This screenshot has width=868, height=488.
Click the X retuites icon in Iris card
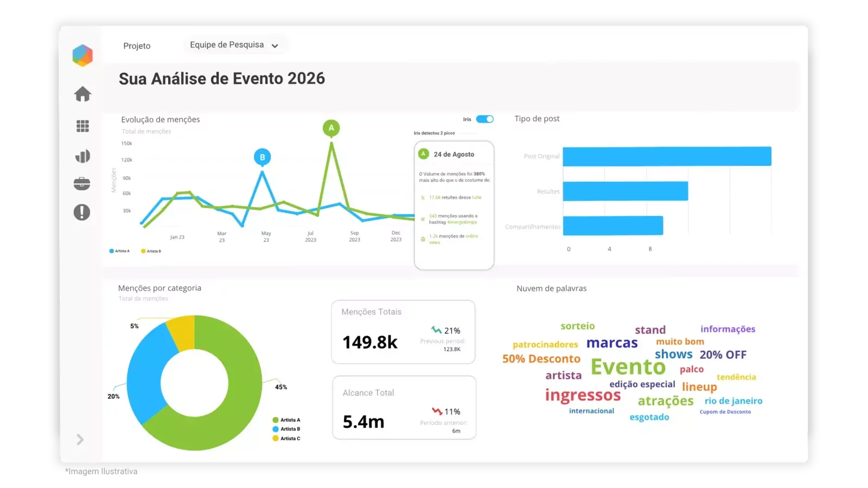point(423,197)
